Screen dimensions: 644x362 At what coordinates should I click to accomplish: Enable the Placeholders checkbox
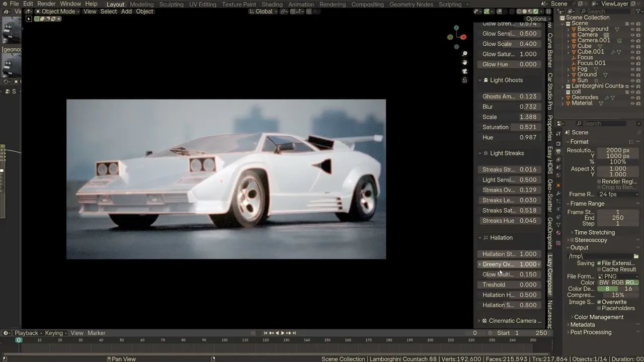pos(599,308)
